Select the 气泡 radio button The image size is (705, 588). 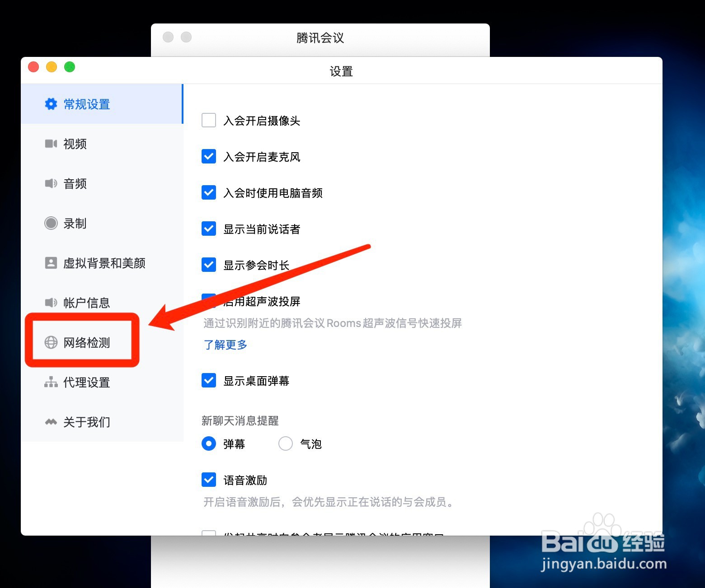[286, 444]
